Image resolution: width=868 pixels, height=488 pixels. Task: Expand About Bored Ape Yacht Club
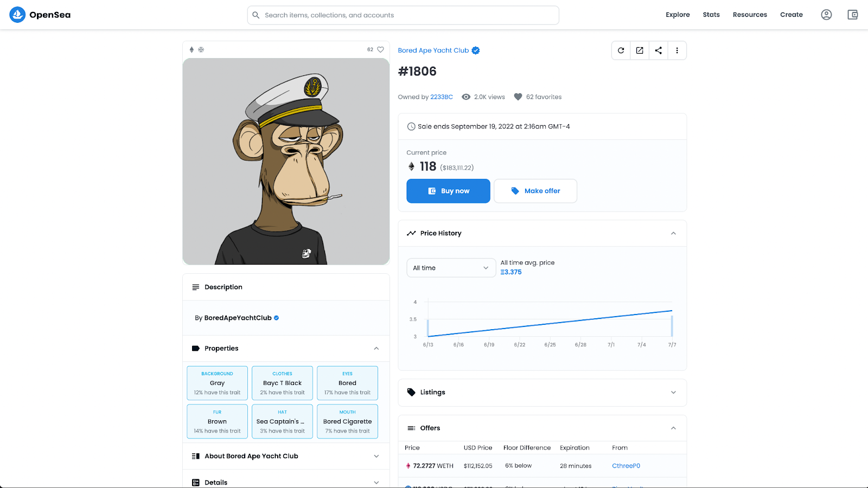(376, 456)
